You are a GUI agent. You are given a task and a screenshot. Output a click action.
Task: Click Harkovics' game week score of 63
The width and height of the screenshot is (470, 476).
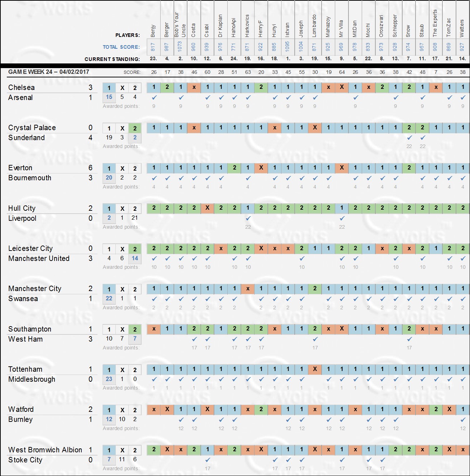point(248,72)
